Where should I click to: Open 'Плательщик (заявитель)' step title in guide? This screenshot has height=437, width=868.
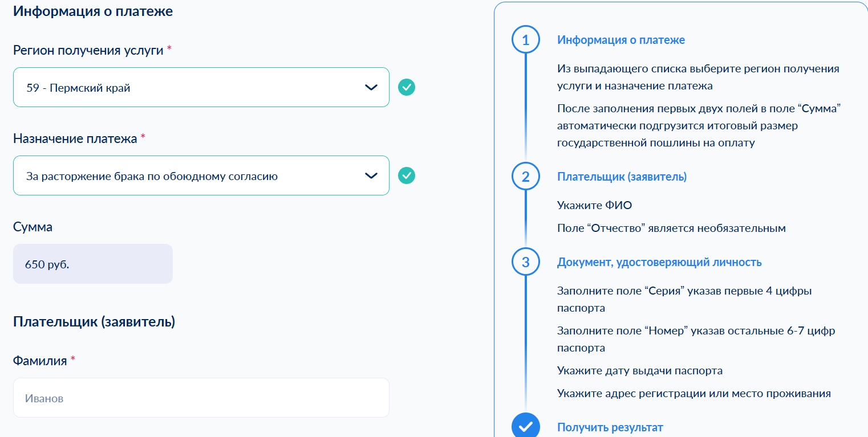[x=622, y=177]
